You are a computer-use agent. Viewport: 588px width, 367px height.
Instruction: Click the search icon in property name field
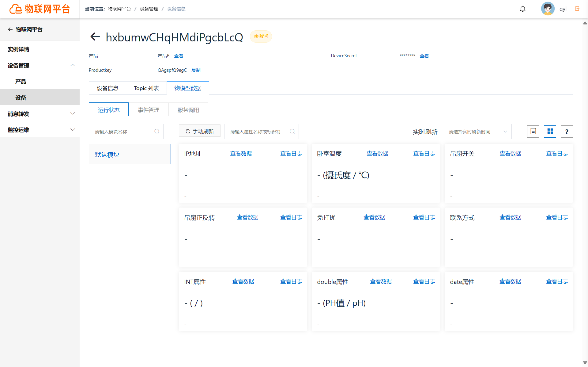[x=292, y=132]
